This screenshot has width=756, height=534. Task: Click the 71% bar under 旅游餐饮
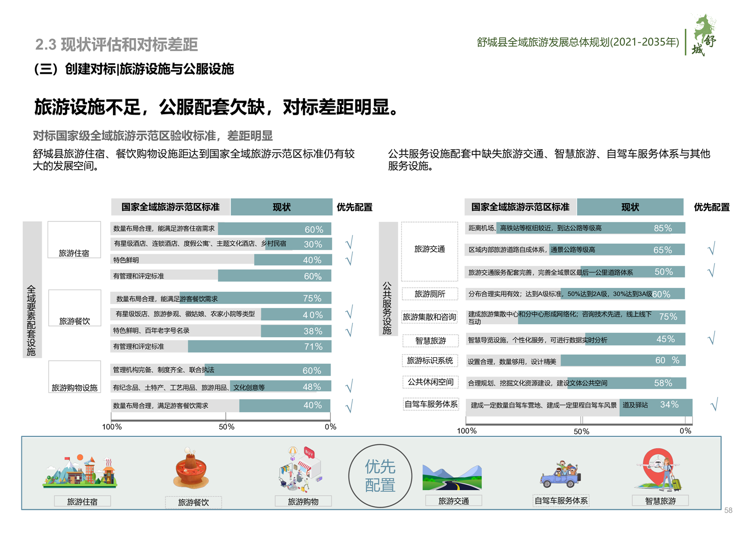click(260, 346)
